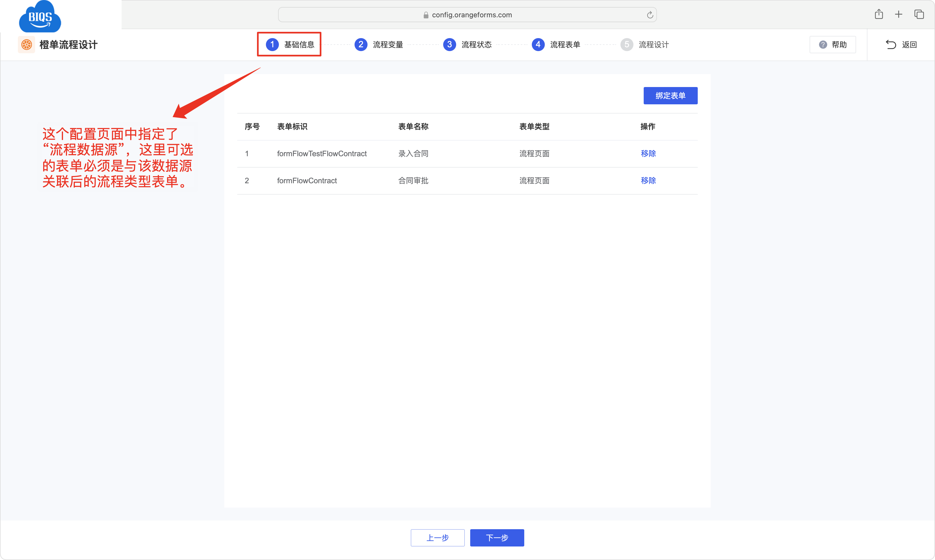Click the 橙单流程设计 title
This screenshot has width=935, height=560.
point(69,45)
